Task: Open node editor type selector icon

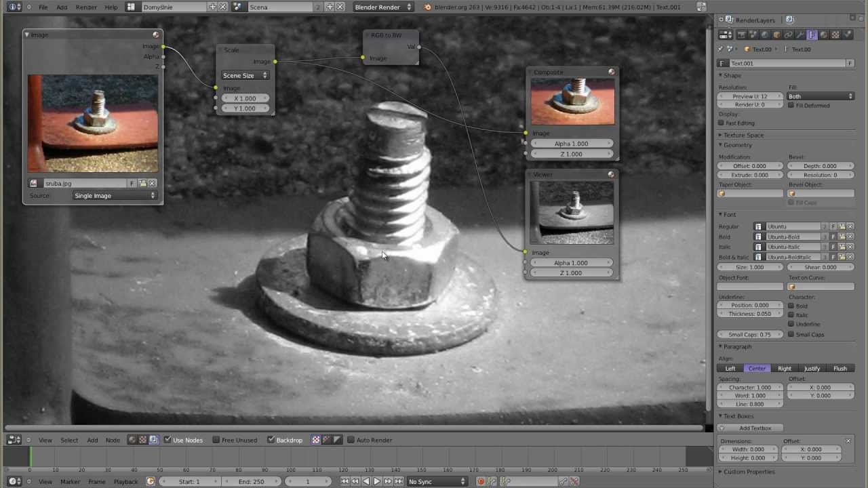Action: [14, 440]
